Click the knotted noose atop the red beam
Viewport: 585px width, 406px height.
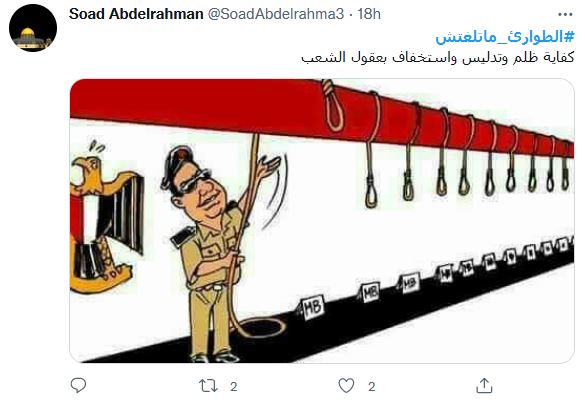coord(333,105)
